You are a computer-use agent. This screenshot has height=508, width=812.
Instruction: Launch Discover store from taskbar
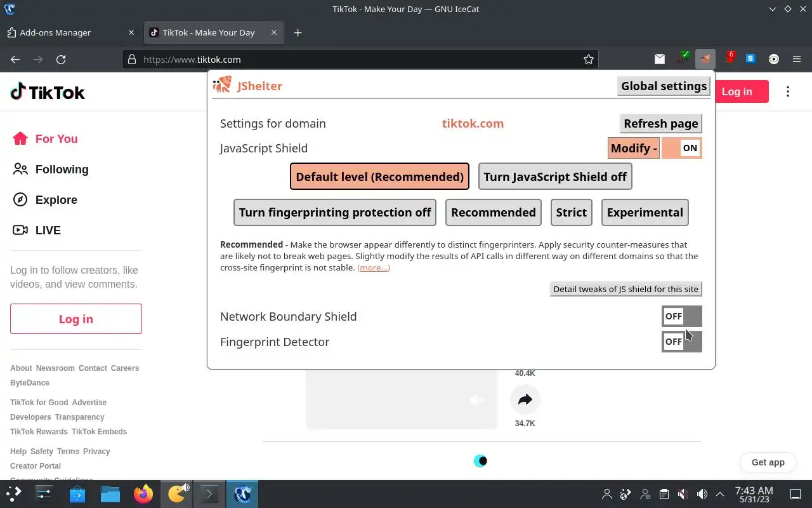point(77,493)
